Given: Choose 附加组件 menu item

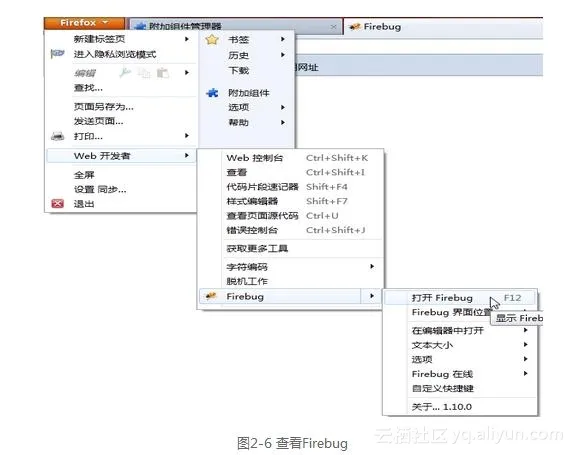Looking at the screenshot, I should [x=246, y=93].
